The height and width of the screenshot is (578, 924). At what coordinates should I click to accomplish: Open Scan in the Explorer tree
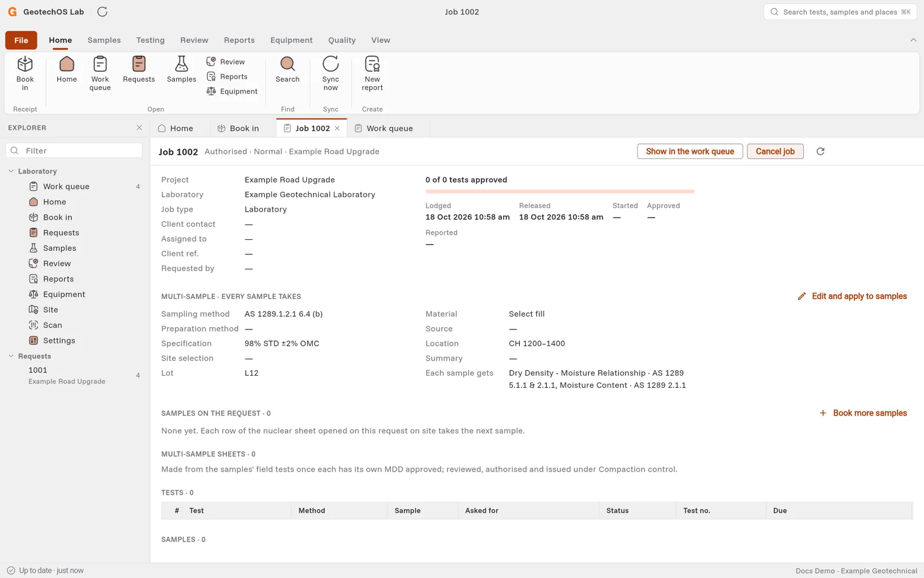[x=74, y=325]
